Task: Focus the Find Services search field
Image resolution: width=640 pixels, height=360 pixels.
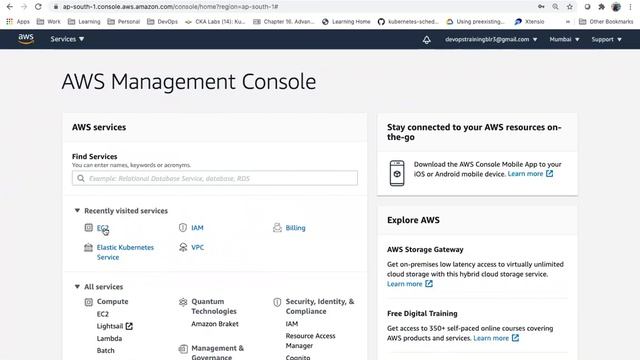Action: pyautogui.click(x=215, y=178)
